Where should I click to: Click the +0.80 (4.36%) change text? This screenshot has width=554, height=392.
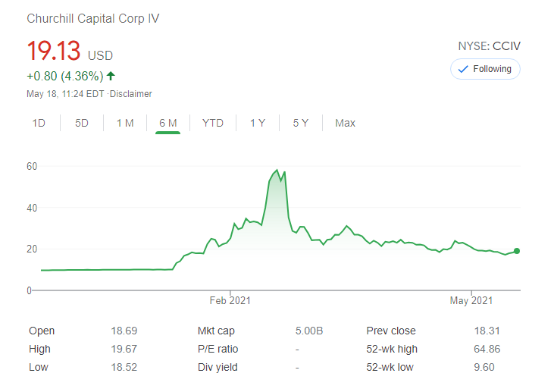click(65, 76)
